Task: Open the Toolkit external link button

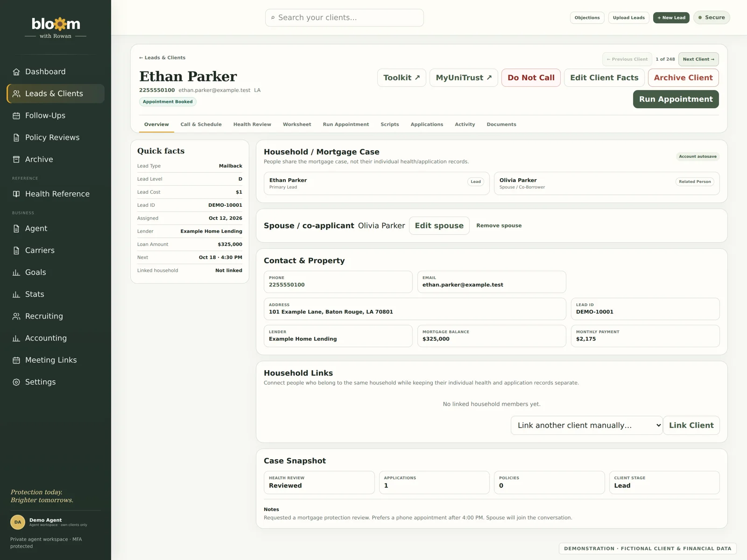Action: [402, 78]
